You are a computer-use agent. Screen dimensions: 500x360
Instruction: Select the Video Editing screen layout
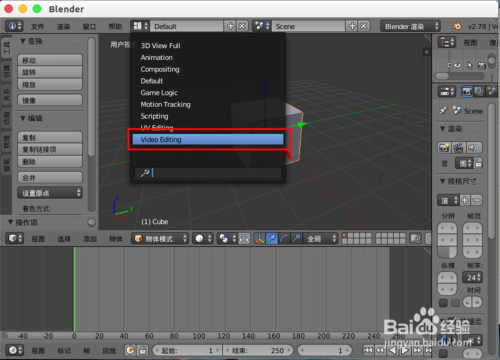[x=208, y=140]
